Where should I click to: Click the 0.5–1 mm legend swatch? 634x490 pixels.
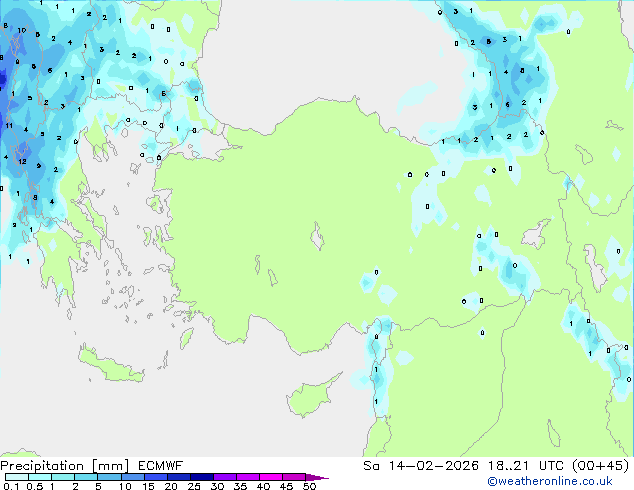[x=40, y=477]
